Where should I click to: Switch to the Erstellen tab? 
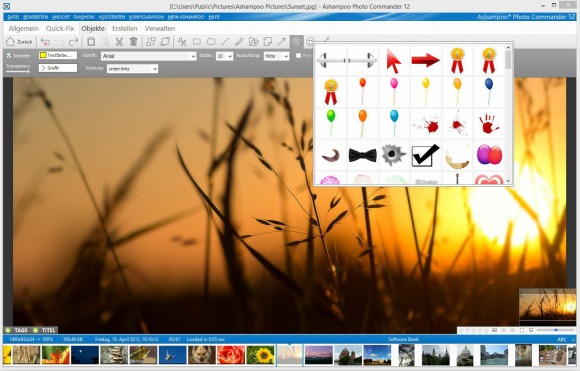pos(125,28)
